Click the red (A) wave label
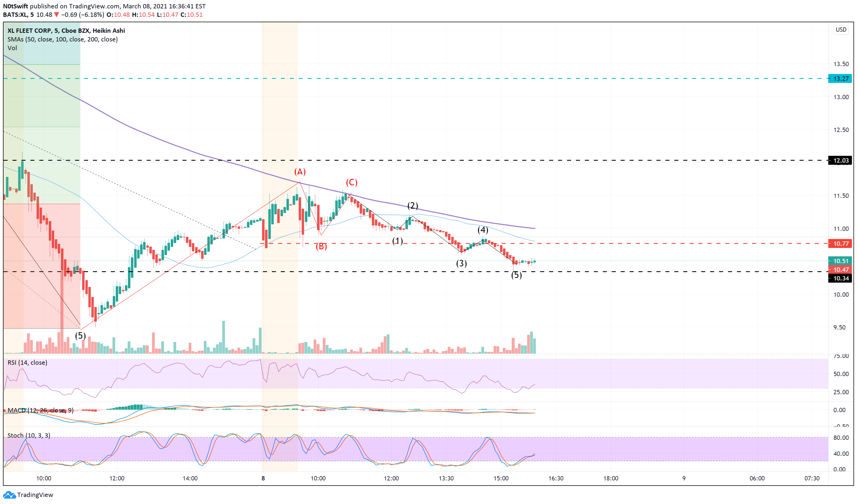Viewport: 857px width, 504px height. pyautogui.click(x=300, y=172)
